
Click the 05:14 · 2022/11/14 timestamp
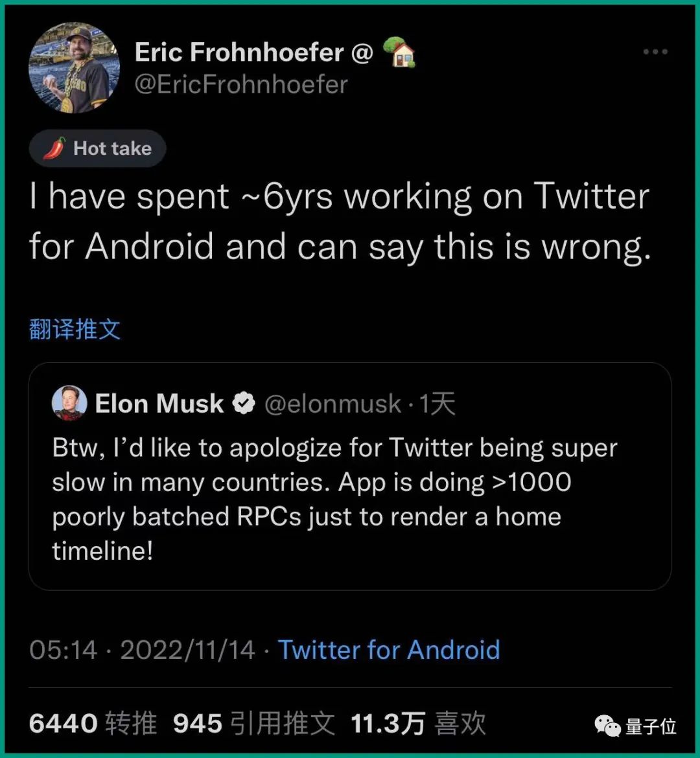click(x=142, y=650)
